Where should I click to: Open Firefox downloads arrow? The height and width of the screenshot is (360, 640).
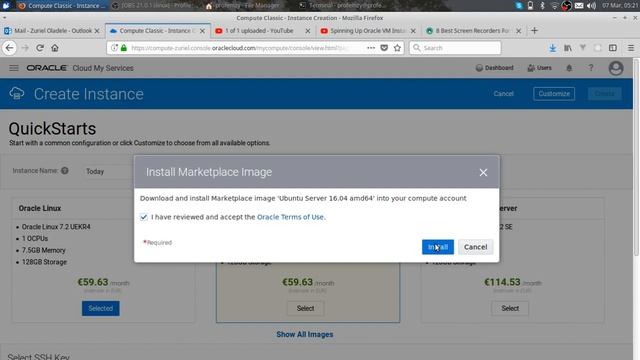coord(552,48)
